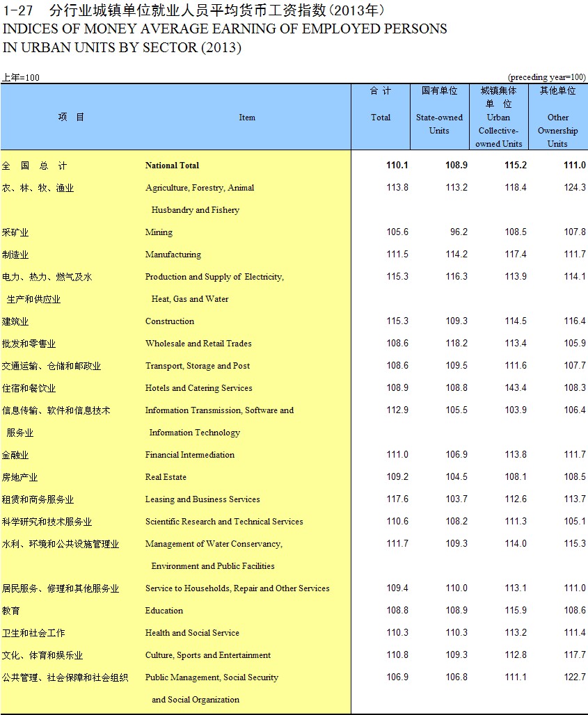
Task: Click the Construction row label
Action: pyautogui.click(x=169, y=321)
